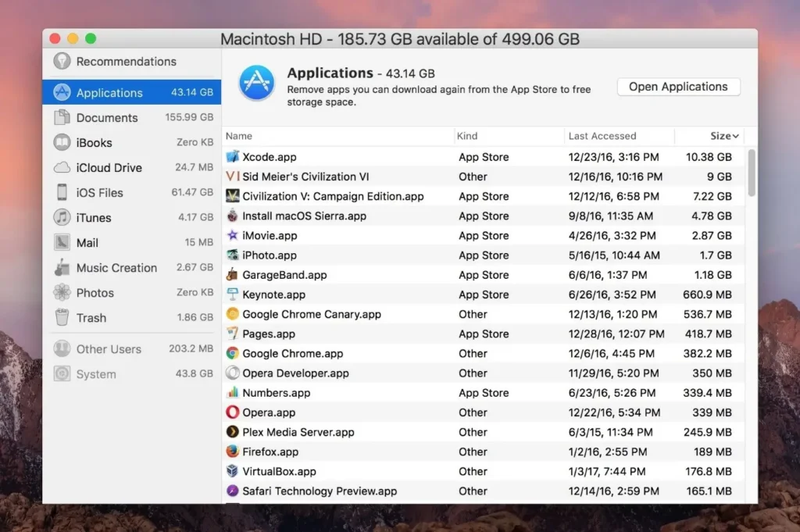This screenshot has width=800, height=532.
Task: Click the Mail stamp icon
Action: pos(62,242)
